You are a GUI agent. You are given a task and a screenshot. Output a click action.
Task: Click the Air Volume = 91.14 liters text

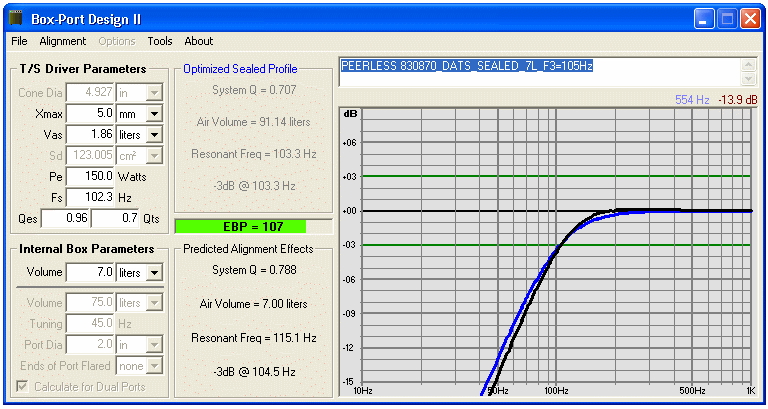point(254,122)
